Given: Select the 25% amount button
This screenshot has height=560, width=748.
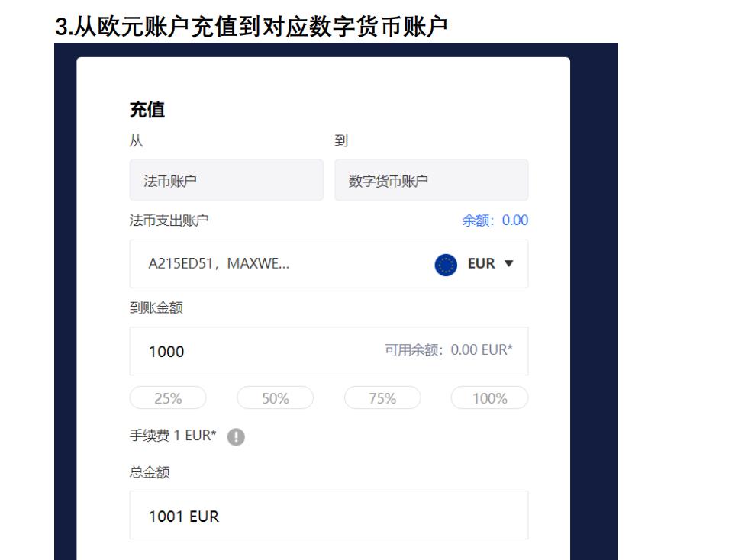Looking at the screenshot, I should click(x=168, y=397).
